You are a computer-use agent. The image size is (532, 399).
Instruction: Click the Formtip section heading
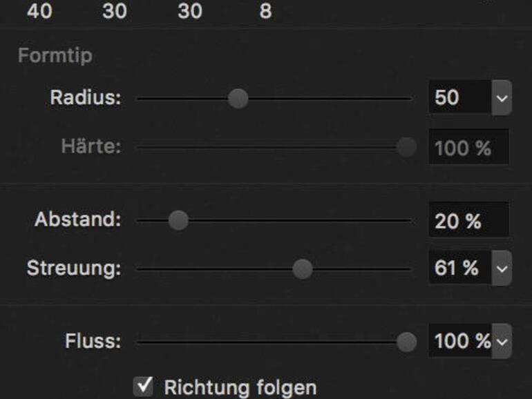pos(55,55)
